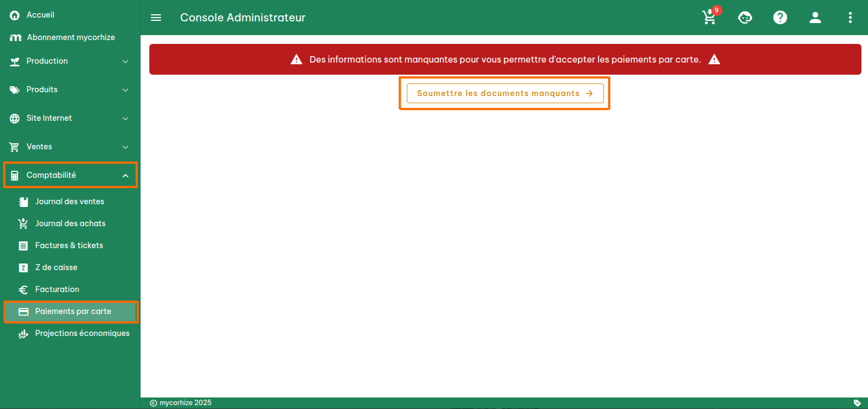Open the help question mark icon
This screenshot has width=868, height=409.
(780, 18)
